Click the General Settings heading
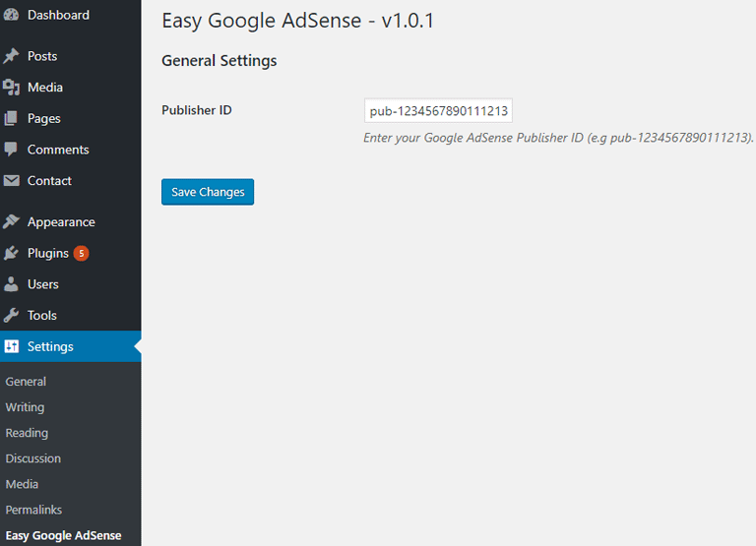The image size is (756, 546). click(x=220, y=61)
